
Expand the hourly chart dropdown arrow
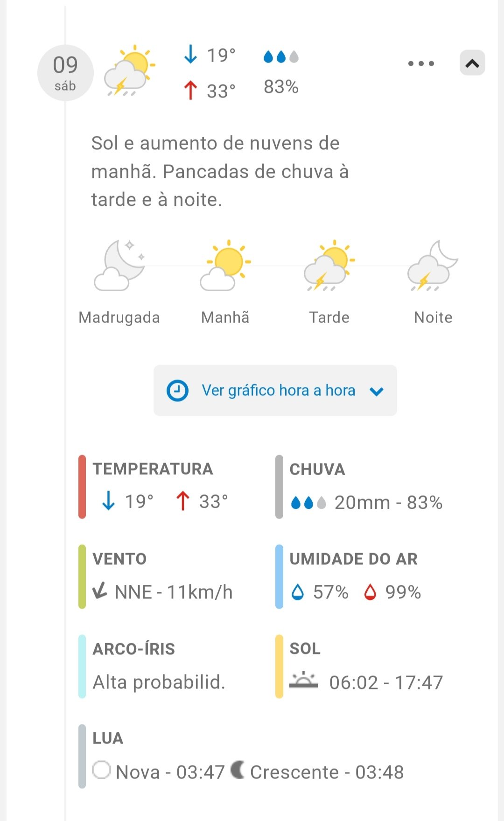[x=377, y=391]
